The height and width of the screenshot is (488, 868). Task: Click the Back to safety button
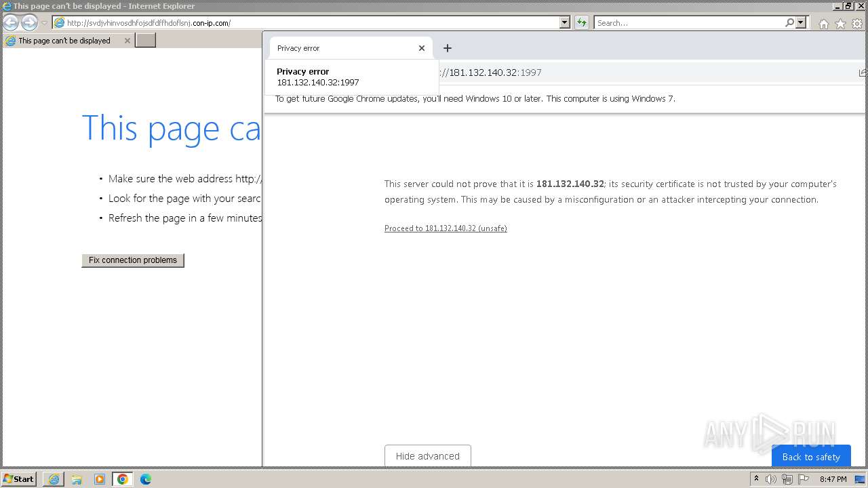click(811, 456)
